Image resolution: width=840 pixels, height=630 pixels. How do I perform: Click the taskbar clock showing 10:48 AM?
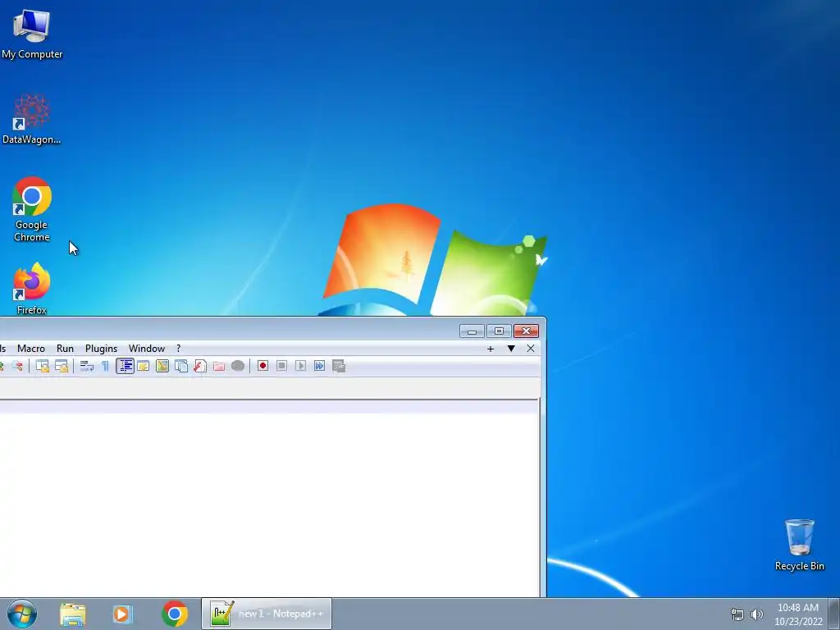[797, 614]
